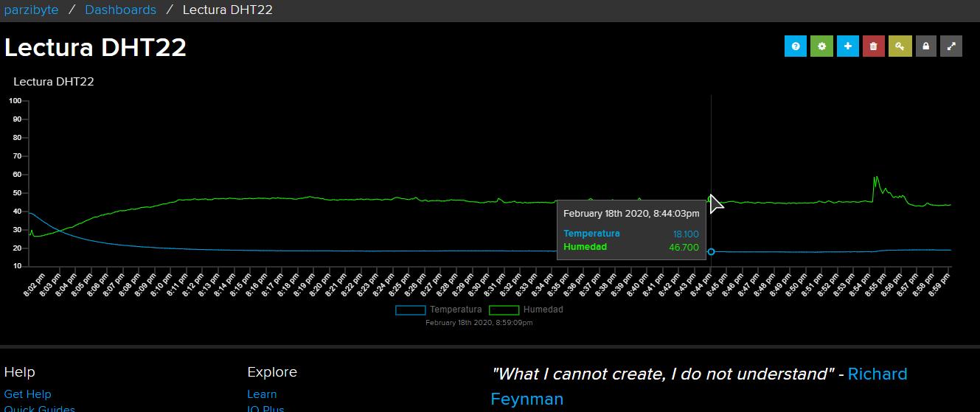Delete the dashboard using the red trash icon
980x412 pixels.
874,46
